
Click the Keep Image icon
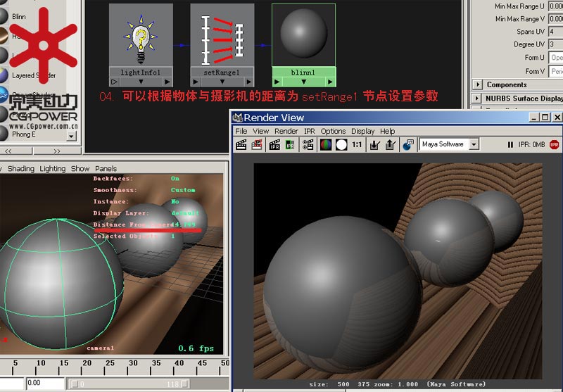click(x=374, y=144)
